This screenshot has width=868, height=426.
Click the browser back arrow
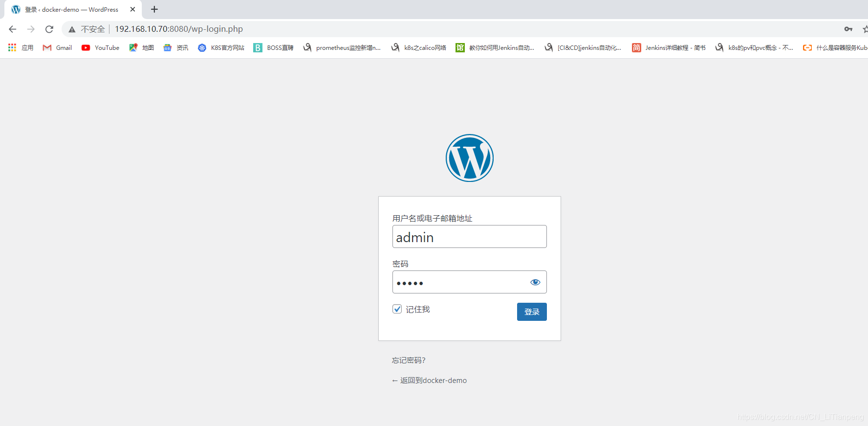click(x=13, y=29)
